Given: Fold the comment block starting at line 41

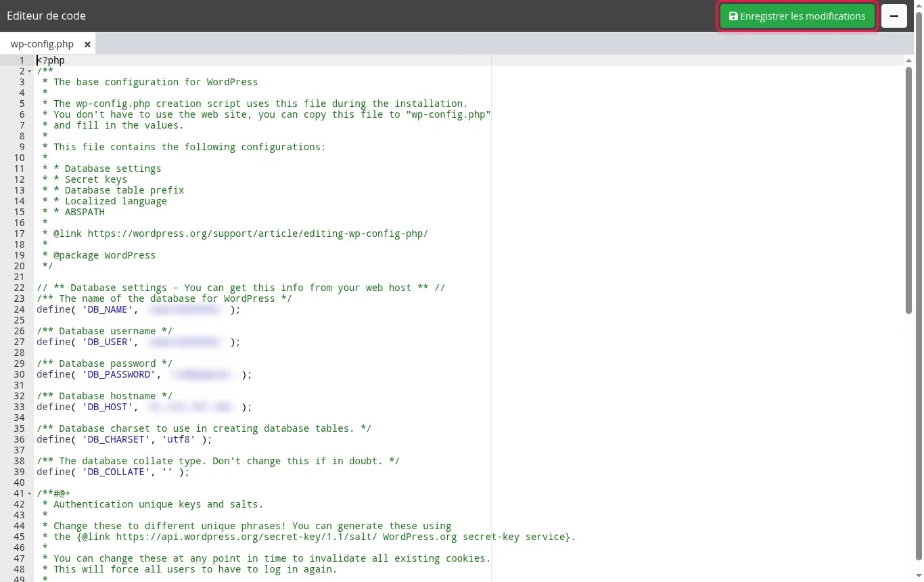Looking at the screenshot, I should 30,493.
